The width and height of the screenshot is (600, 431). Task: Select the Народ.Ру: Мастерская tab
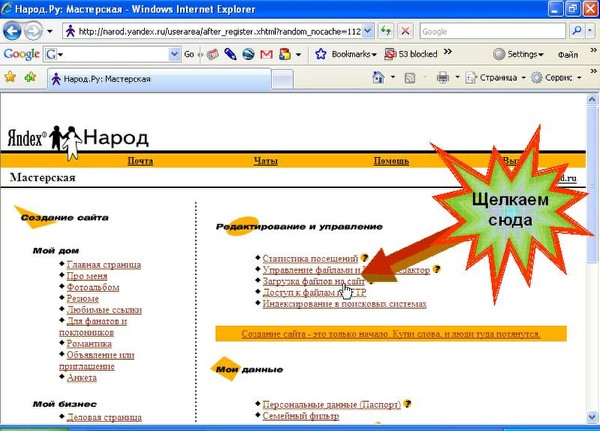point(159,79)
